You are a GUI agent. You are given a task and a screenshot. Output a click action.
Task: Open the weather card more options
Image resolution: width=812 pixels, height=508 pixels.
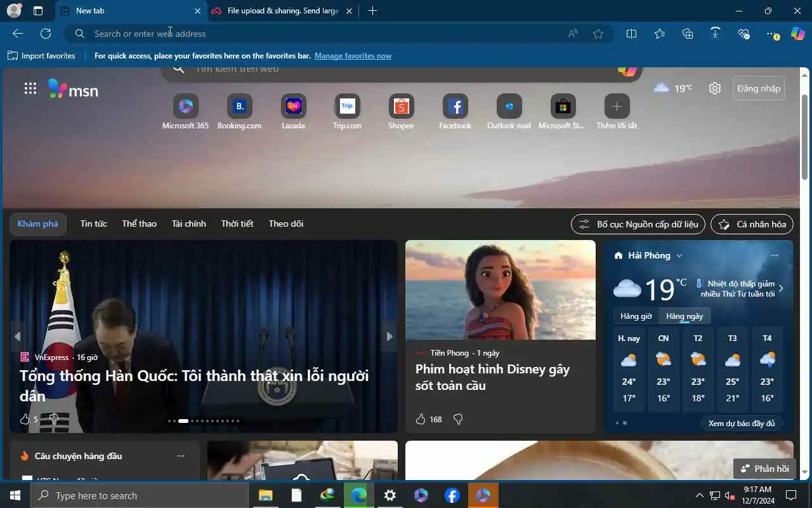point(775,255)
